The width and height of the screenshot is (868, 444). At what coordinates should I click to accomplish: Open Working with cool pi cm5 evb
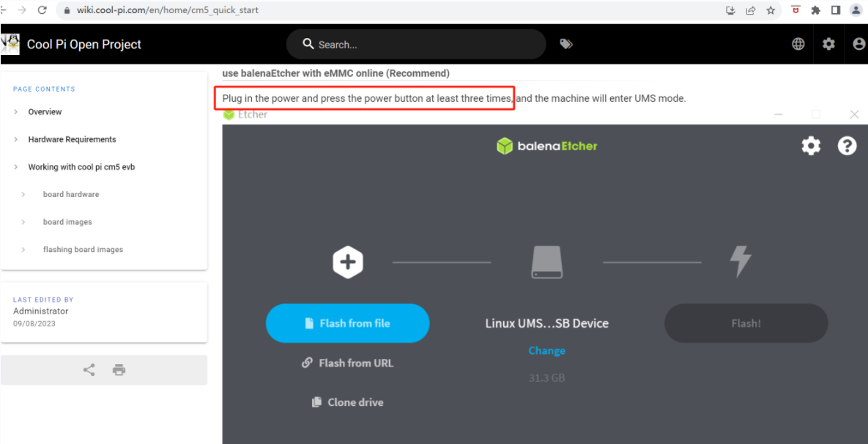pyautogui.click(x=81, y=167)
